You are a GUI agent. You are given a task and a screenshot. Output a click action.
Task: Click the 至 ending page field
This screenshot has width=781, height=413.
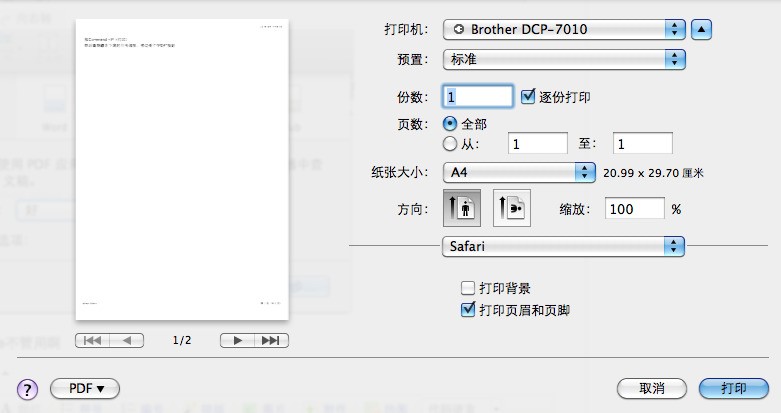coord(643,143)
